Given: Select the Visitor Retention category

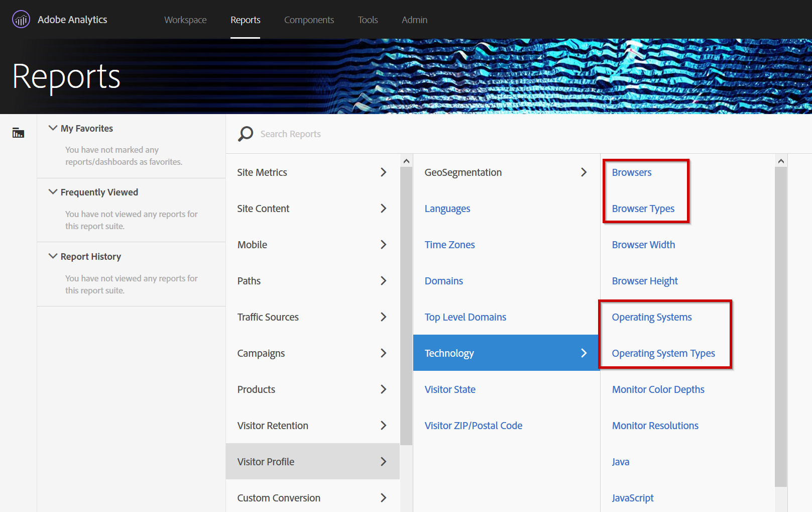Looking at the screenshot, I should (313, 426).
